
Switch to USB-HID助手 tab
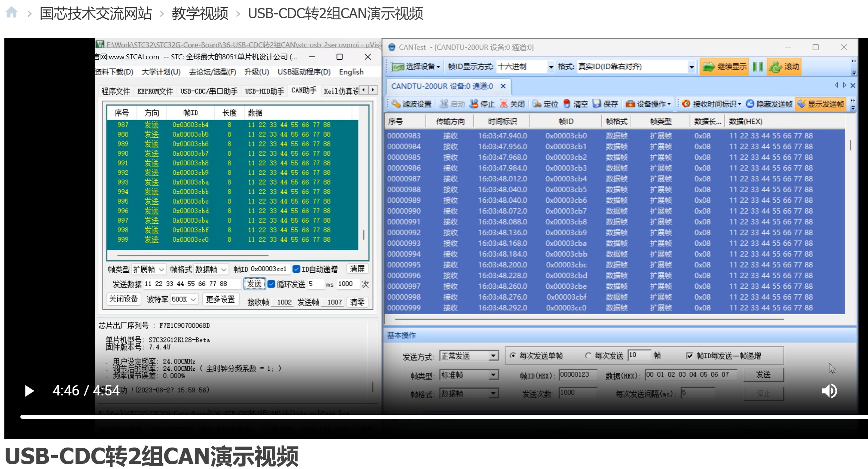pyautogui.click(x=264, y=91)
